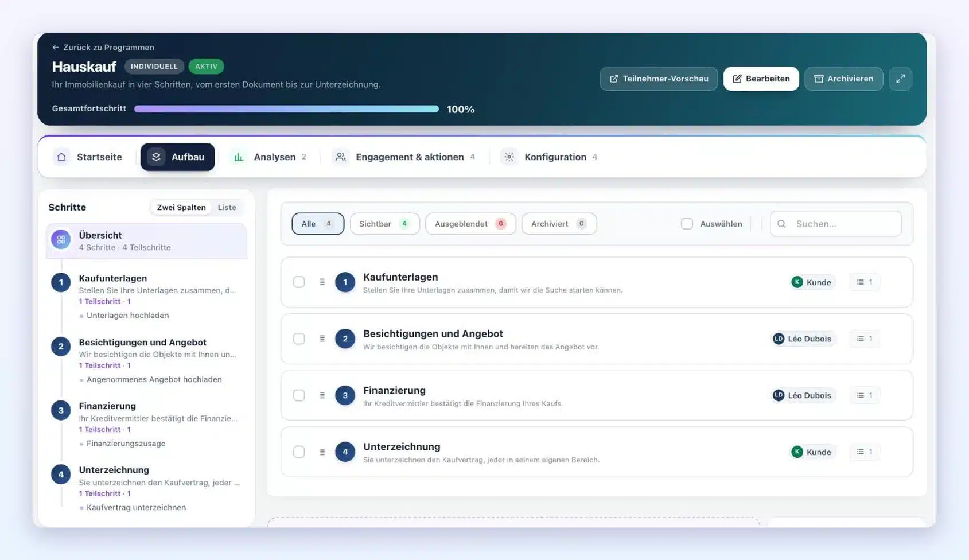This screenshot has width=969, height=560.
Task: Open the Analysen tab
Action: [x=268, y=157]
